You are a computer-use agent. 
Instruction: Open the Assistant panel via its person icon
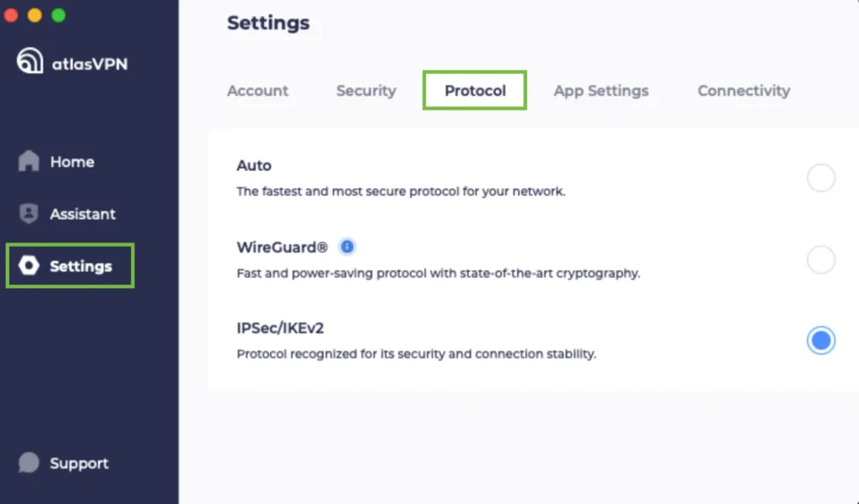coord(29,213)
